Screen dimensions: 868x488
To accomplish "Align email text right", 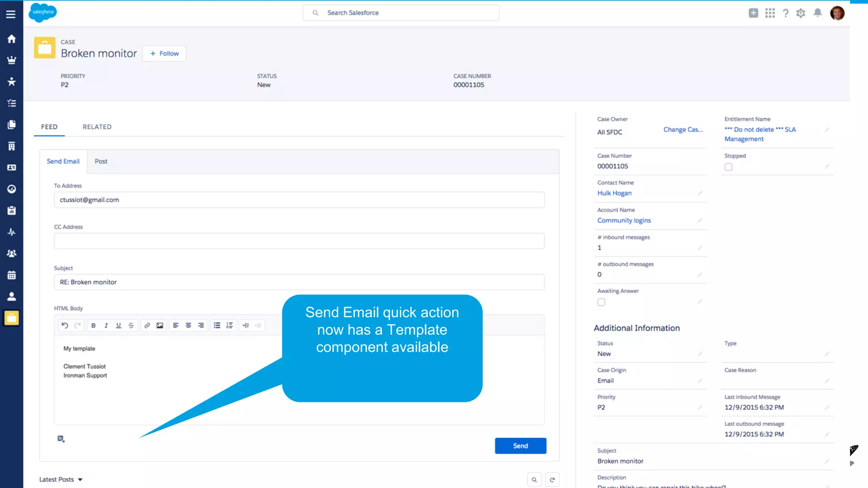I will click(201, 325).
